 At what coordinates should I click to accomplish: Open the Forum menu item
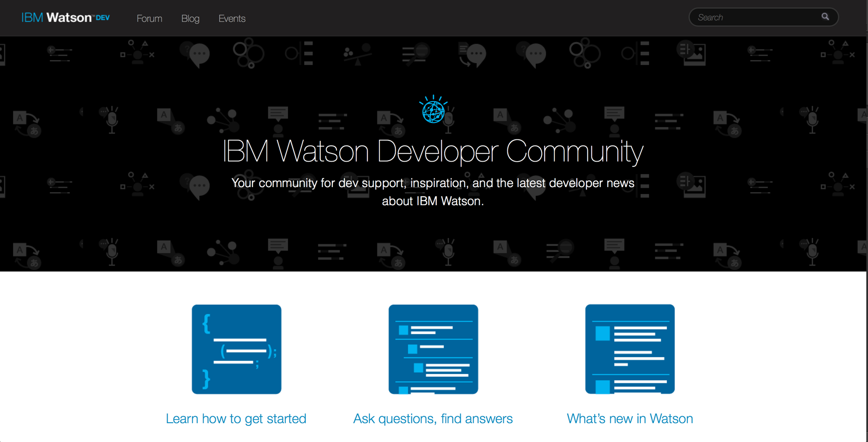(x=150, y=18)
